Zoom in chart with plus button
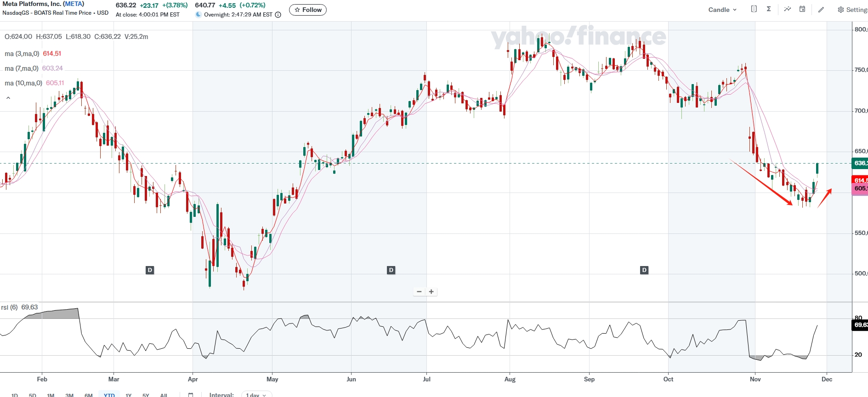868x397 pixels. click(x=431, y=292)
